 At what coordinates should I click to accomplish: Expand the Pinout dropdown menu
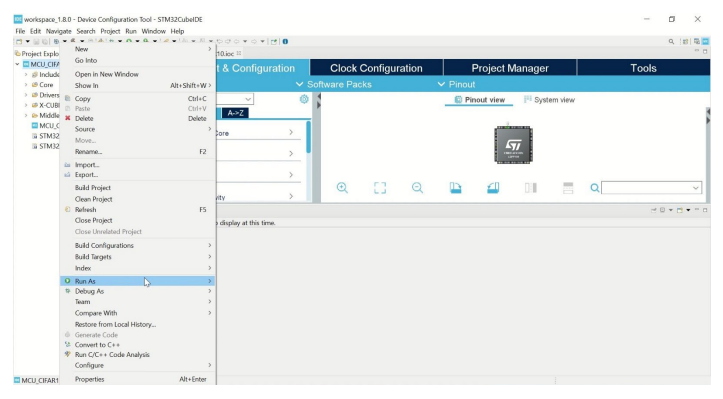pyautogui.click(x=456, y=84)
